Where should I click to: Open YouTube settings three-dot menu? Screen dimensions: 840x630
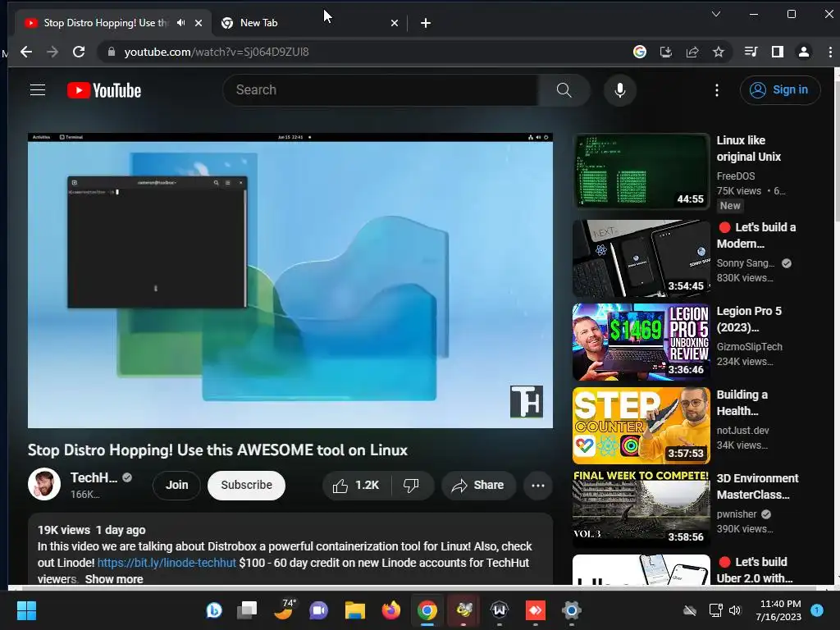point(717,90)
